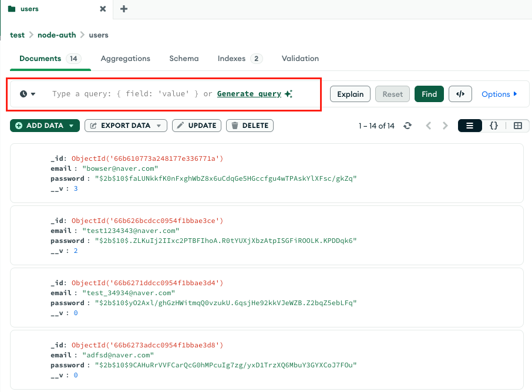The height and width of the screenshot is (392, 532).
Task: Click the users breadcrumb text
Action: point(99,35)
